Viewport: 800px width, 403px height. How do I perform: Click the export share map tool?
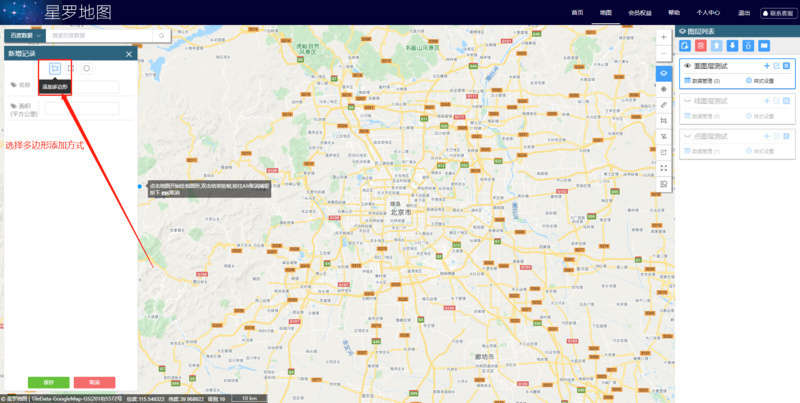(664, 152)
